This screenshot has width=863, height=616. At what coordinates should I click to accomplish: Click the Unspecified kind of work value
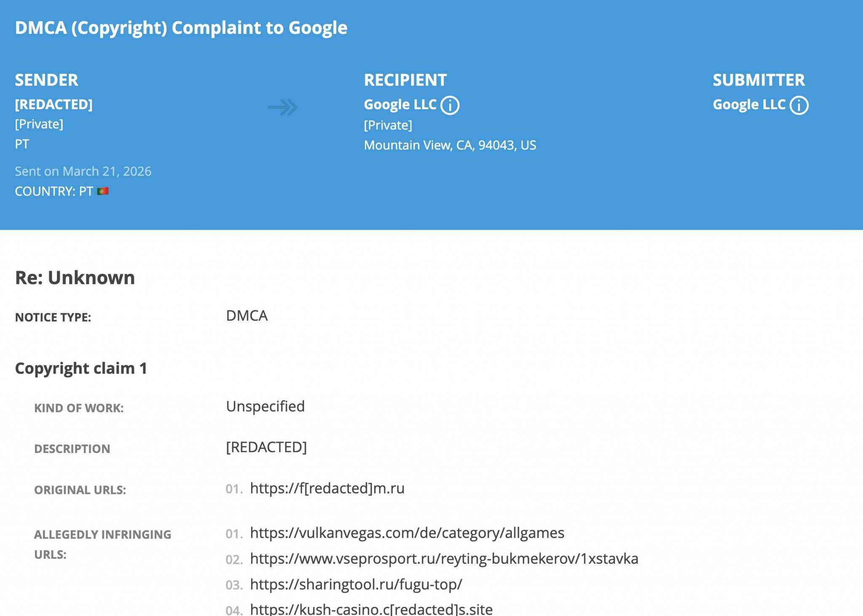(x=265, y=406)
